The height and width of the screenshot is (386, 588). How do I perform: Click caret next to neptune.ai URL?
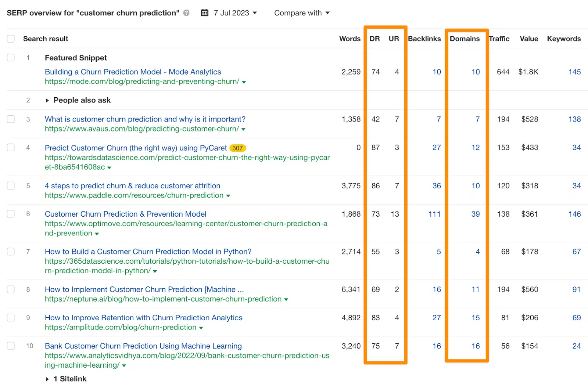[x=286, y=299]
